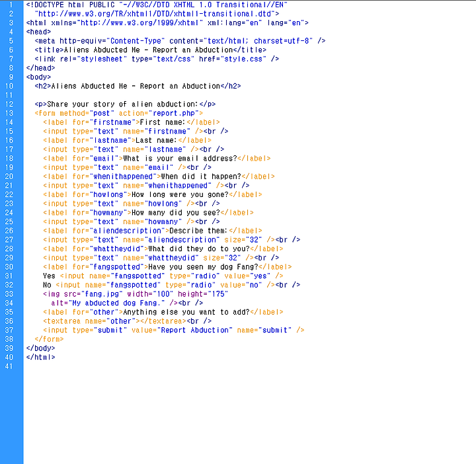
Task: Click the img src="fang.jpg" line
Action: coord(136,294)
